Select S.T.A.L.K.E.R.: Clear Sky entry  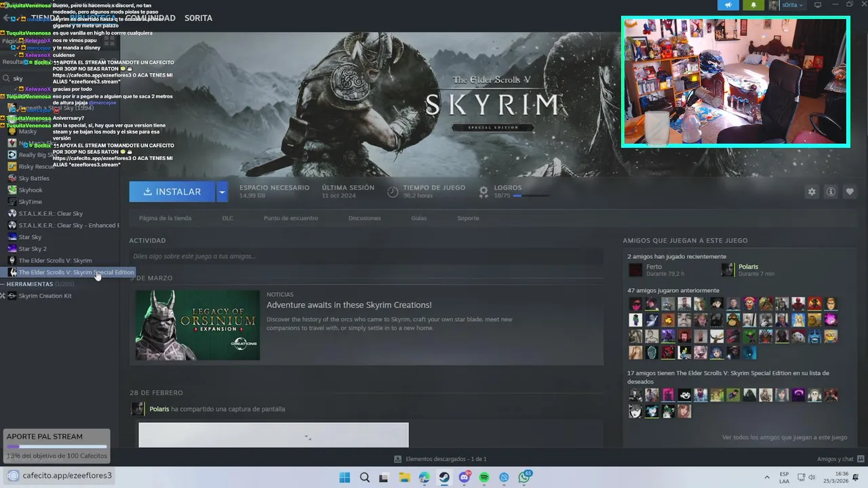tap(50, 213)
